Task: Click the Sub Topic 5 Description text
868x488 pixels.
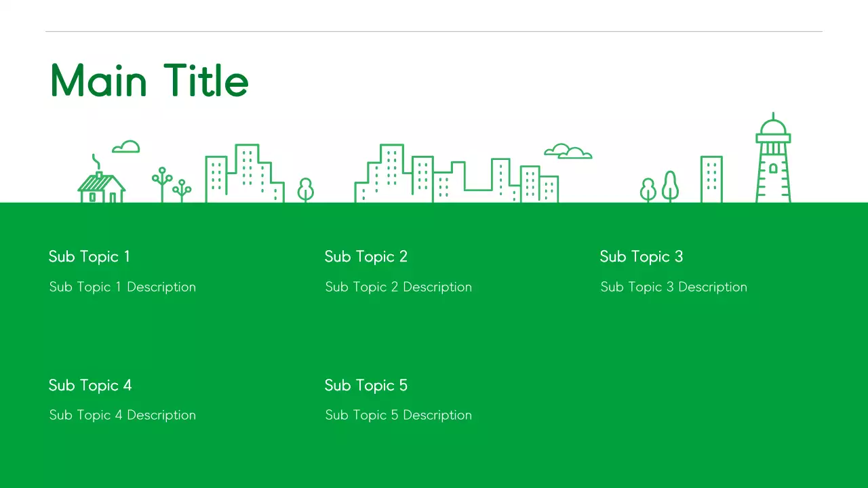Action: tap(398, 415)
